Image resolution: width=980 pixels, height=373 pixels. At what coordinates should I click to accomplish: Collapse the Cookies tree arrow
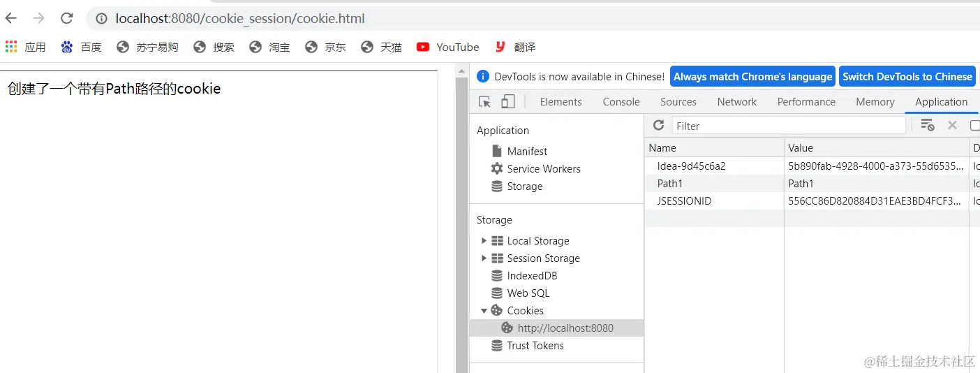click(x=484, y=310)
